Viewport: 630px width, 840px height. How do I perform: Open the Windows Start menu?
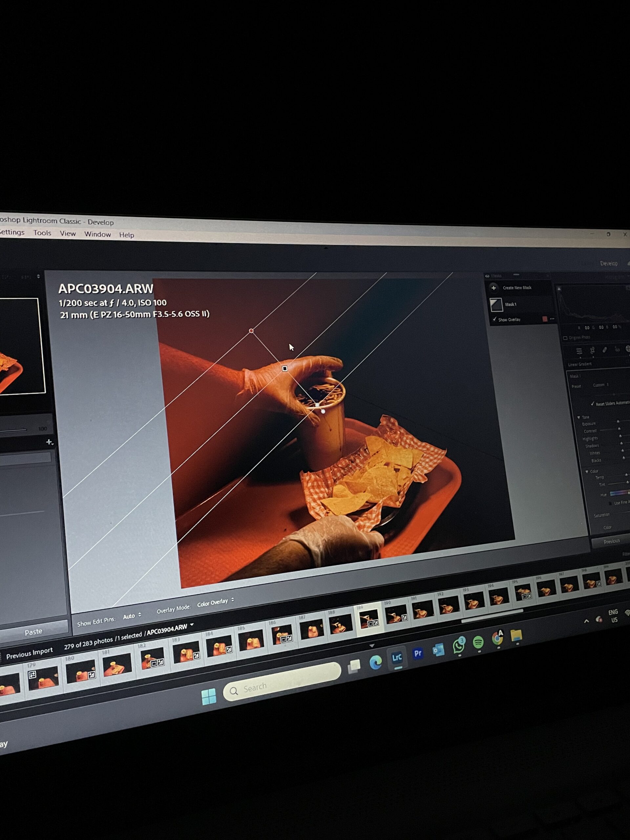tap(209, 697)
